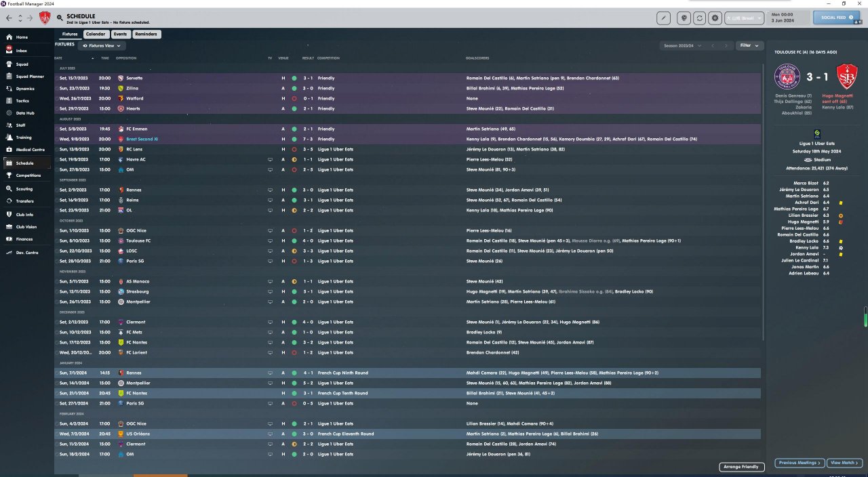Click the pencil edit icon in the top bar
868x477 pixels.
coord(663,18)
